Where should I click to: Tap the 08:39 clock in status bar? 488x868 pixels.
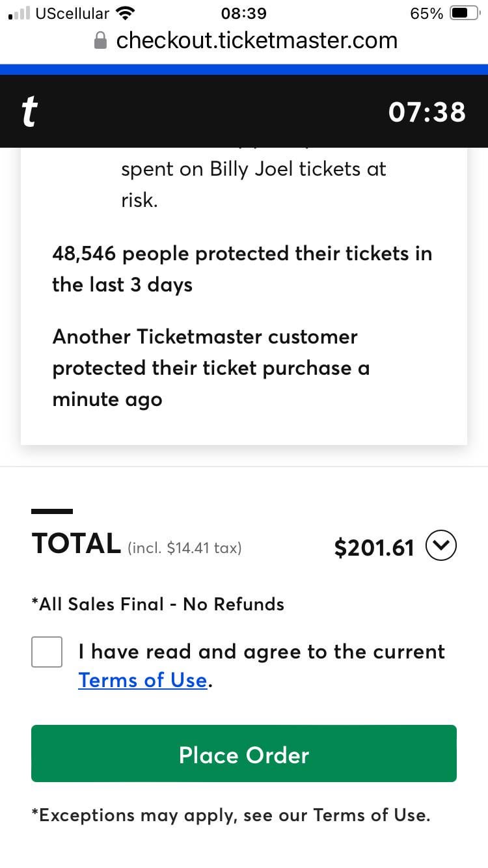click(244, 14)
